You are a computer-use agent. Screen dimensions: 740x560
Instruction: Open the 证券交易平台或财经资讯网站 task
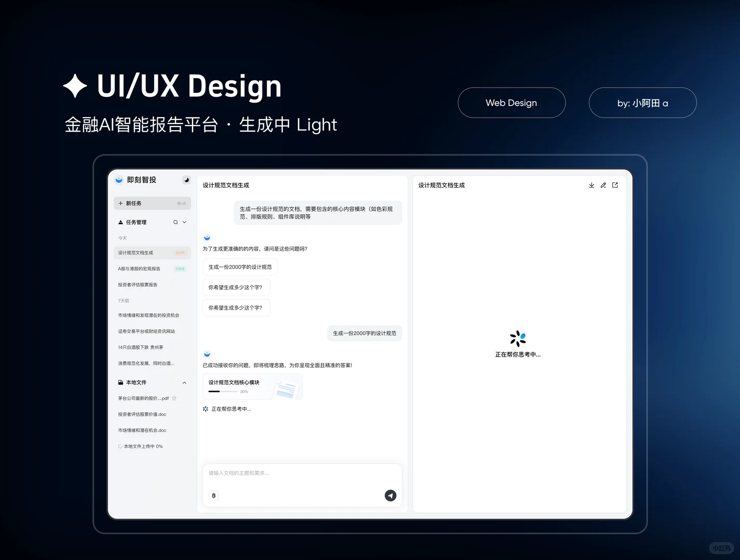pos(146,331)
